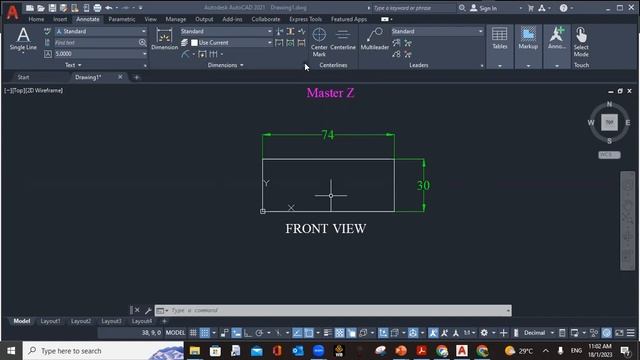Toggle the drawing grid display
Screen dimensions: 640x360
click(193, 333)
